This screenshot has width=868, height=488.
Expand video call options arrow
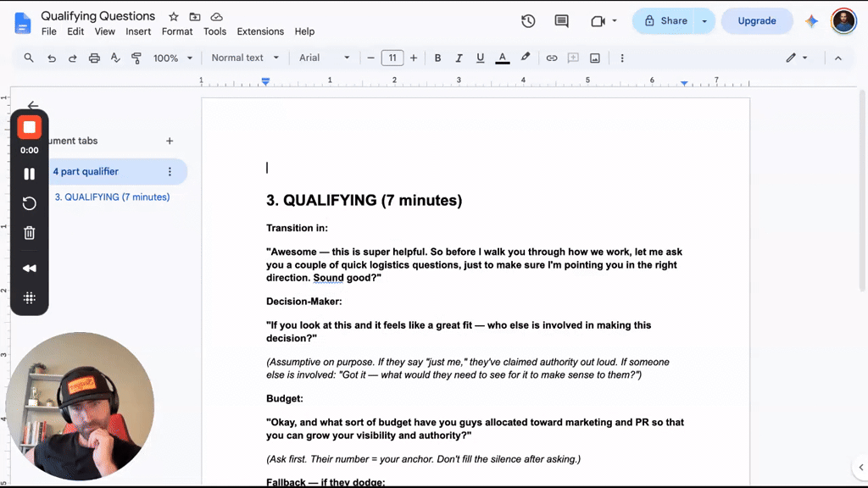pyautogui.click(x=614, y=21)
